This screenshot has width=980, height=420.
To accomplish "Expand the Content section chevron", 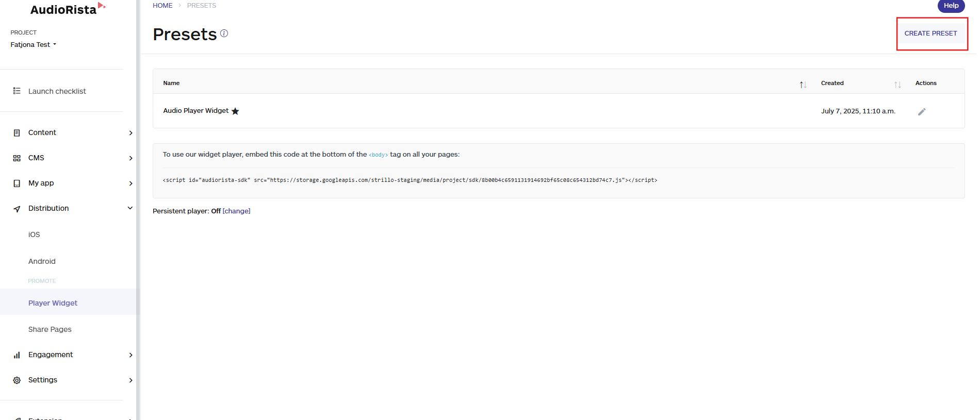I will (x=130, y=133).
